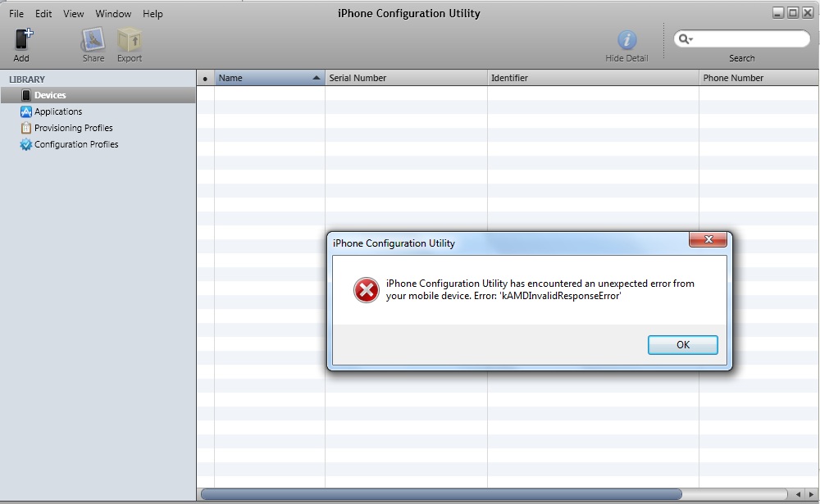
Task: Open the search magnifier options
Action: pos(686,39)
